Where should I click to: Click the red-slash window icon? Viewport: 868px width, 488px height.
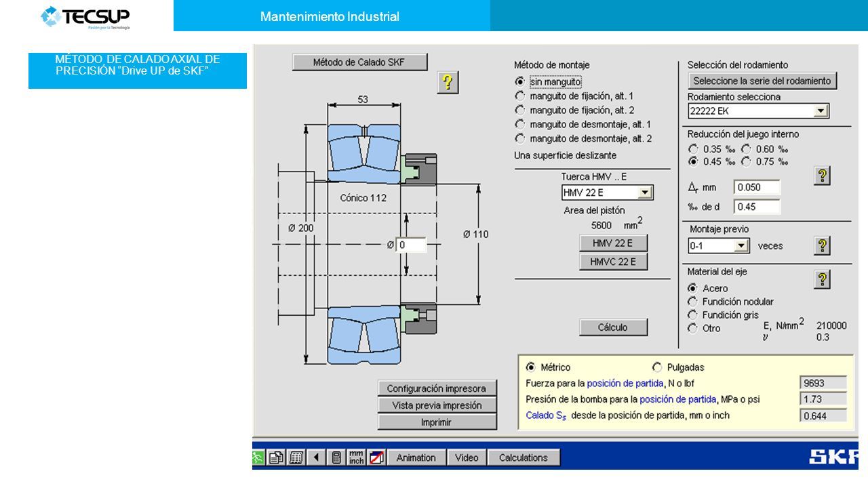click(x=377, y=457)
